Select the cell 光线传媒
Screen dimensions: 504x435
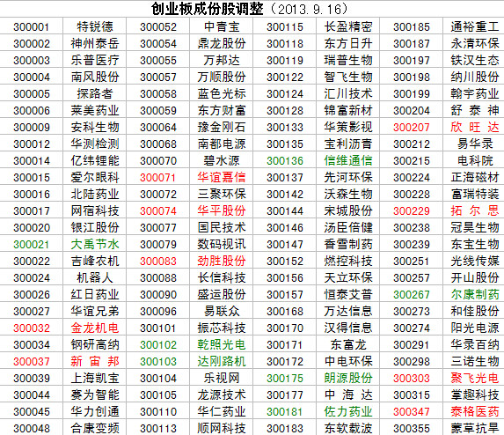(475, 261)
